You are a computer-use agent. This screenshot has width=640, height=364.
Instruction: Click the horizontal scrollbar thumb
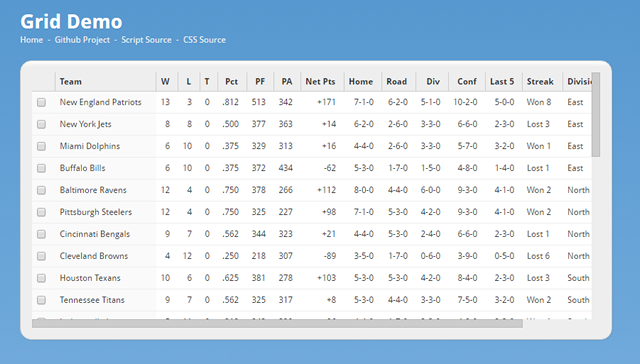point(277,324)
